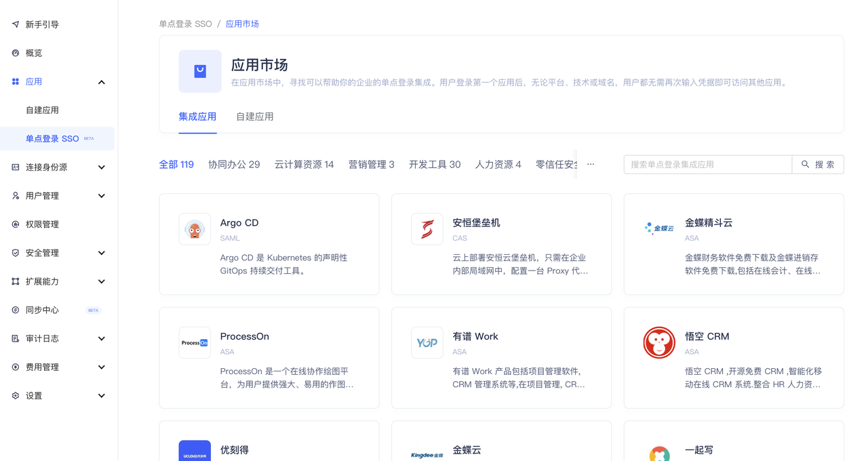Screen dimensions: 868x461
Task: Open 权限管理 via its sidebar icon
Action: click(x=15, y=224)
